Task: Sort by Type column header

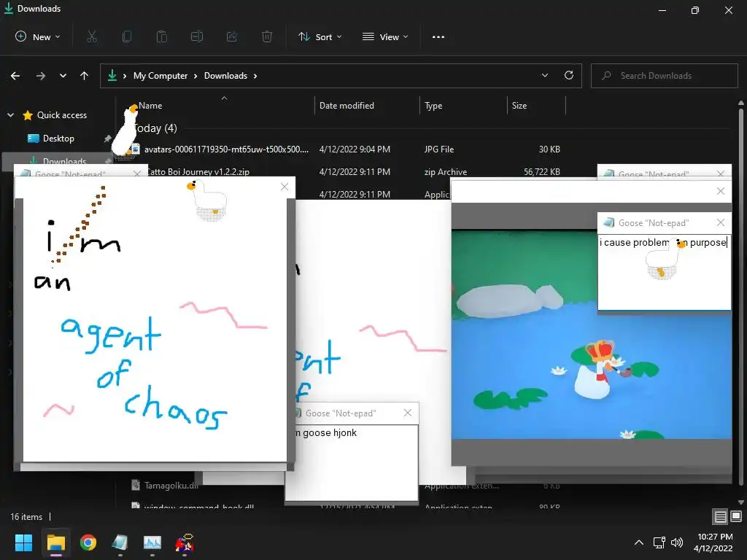Action: (433, 106)
